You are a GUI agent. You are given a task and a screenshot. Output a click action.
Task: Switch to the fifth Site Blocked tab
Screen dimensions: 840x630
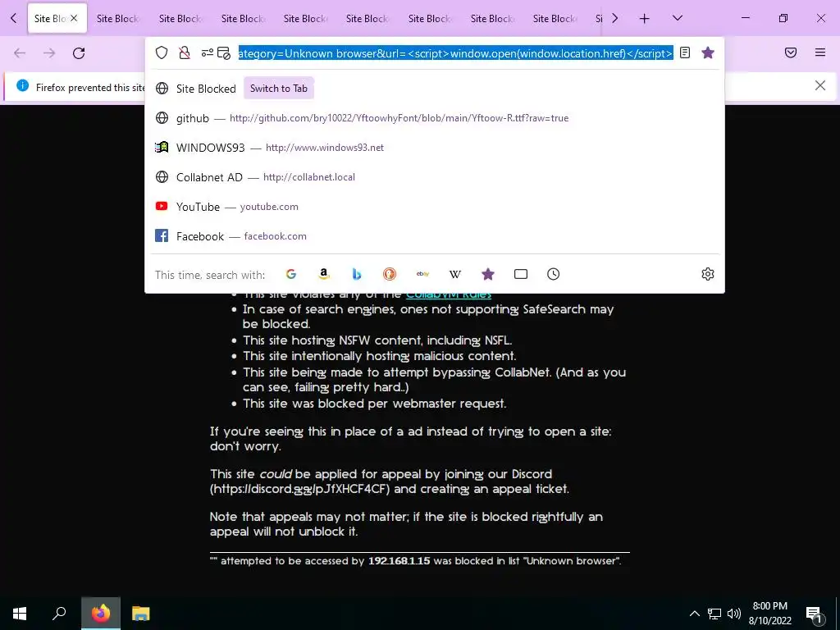[x=307, y=18]
